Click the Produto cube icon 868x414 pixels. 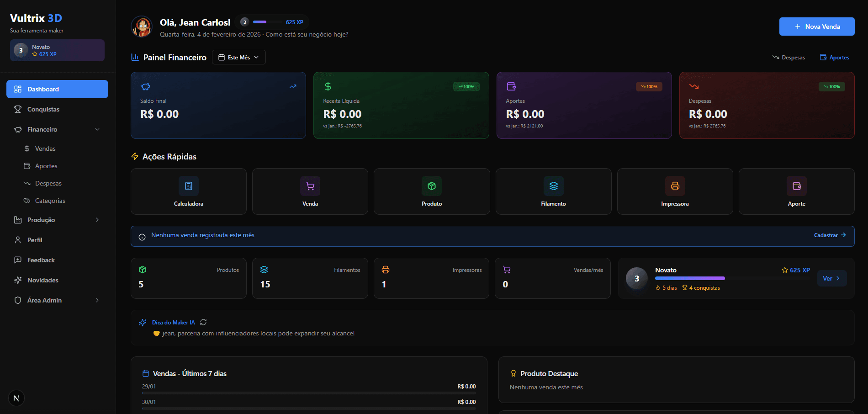(431, 186)
